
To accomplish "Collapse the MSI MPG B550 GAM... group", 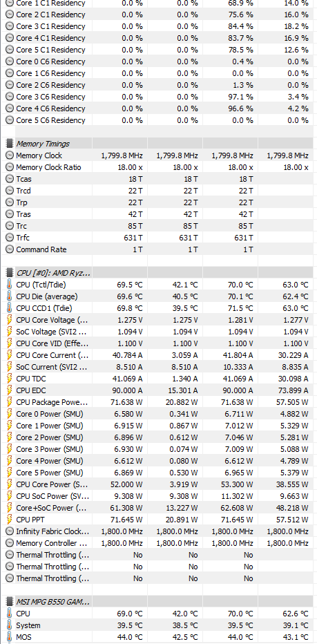I will pos(52,602).
